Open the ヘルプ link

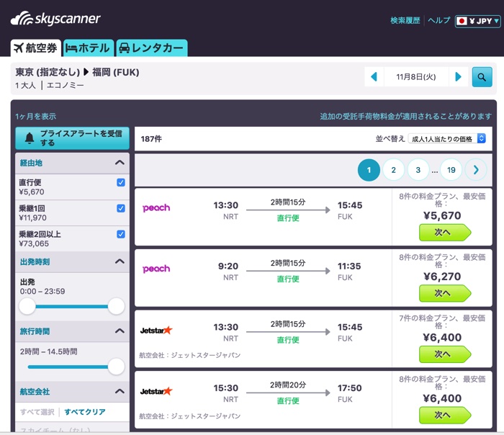point(438,21)
